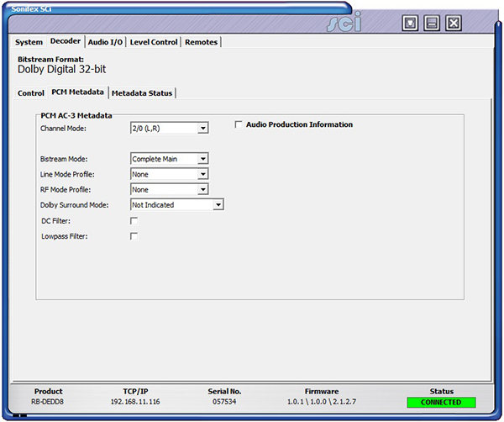
Task: Click the PCM AC-3 Metadata group title
Action: point(76,115)
